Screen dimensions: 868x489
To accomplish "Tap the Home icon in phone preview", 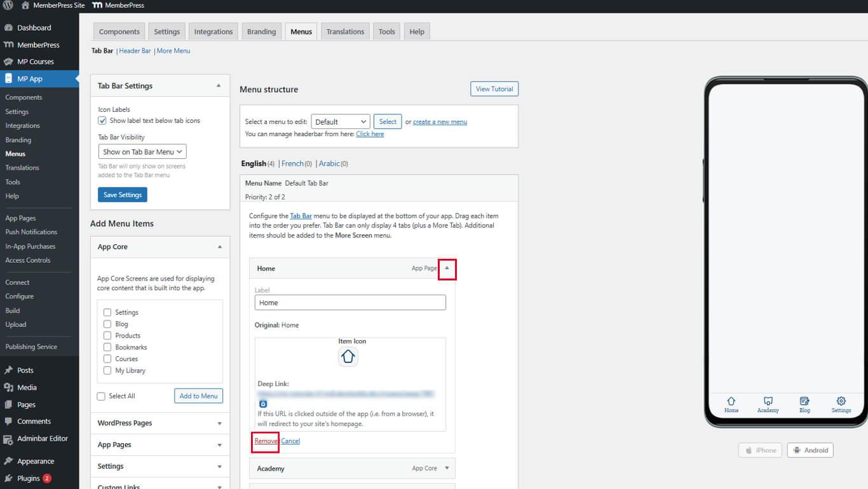I will click(731, 401).
